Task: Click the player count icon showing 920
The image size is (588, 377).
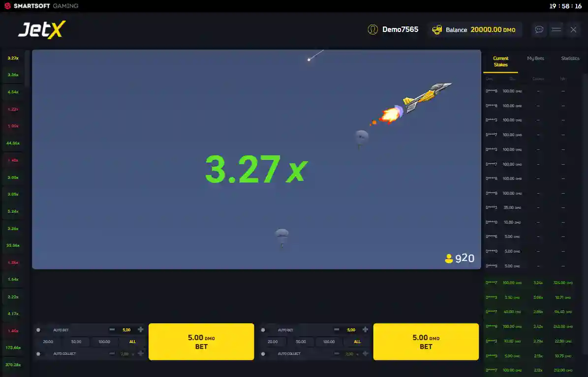Action: point(449,258)
